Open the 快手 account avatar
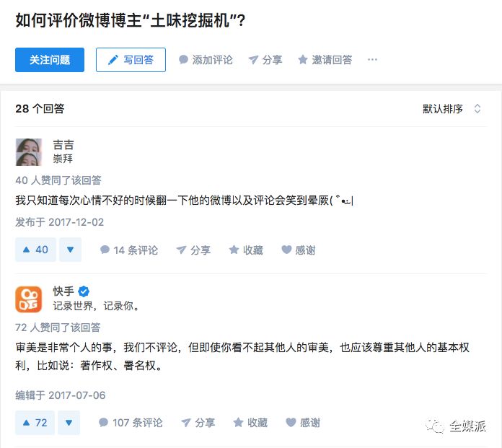This screenshot has height=448, width=502. (x=28, y=299)
